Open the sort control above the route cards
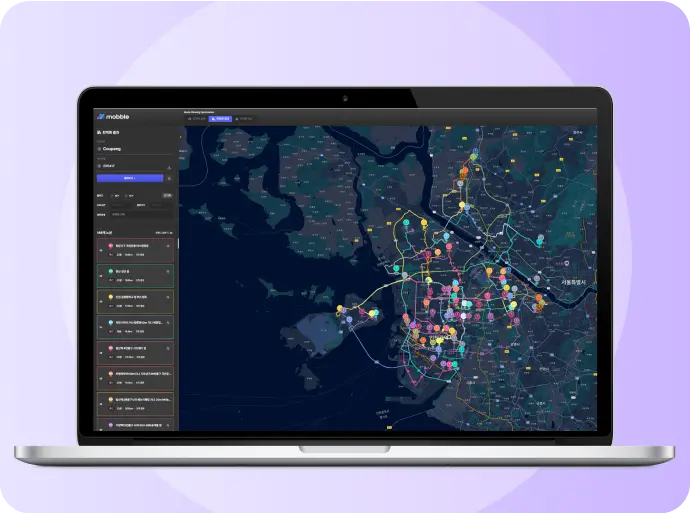690x513 pixels. tap(164, 233)
